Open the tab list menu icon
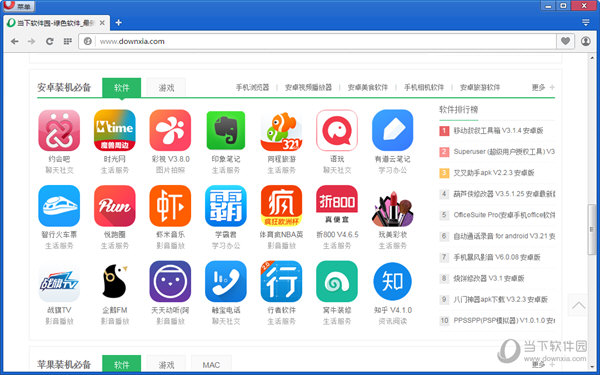 tap(585, 23)
